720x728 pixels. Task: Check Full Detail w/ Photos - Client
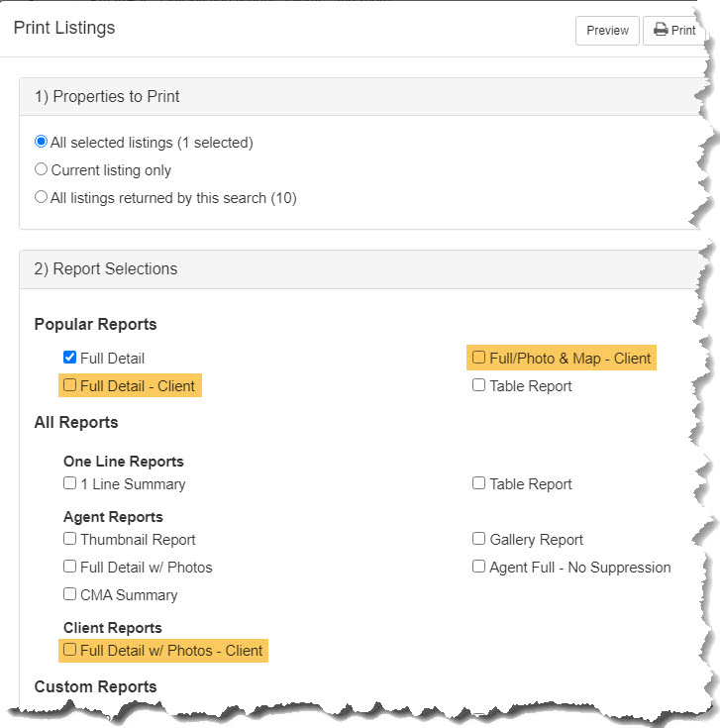(69, 650)
